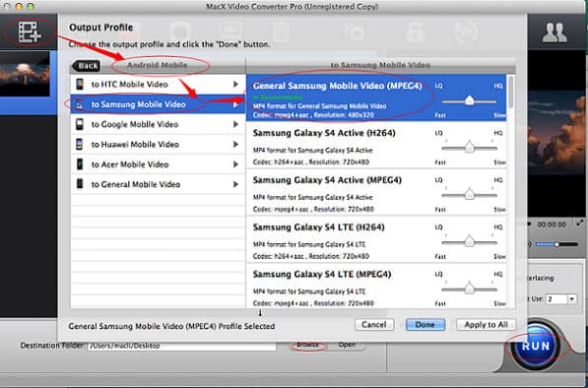
Task: Select to Google Mobile Video
Action: tap(158, 124)
